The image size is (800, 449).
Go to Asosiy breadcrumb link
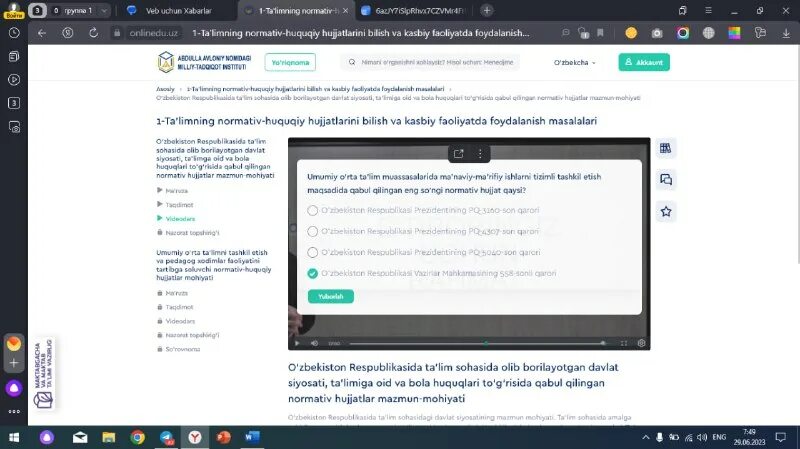tap(165, 89)
